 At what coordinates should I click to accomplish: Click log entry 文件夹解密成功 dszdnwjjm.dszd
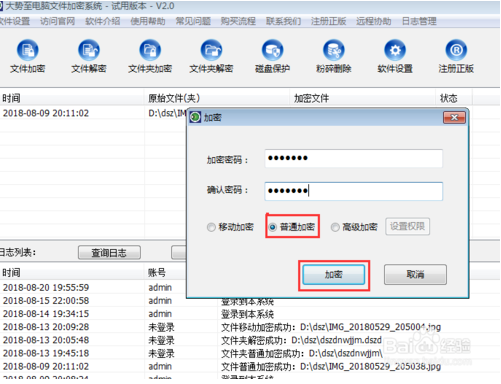coord(301,340)
